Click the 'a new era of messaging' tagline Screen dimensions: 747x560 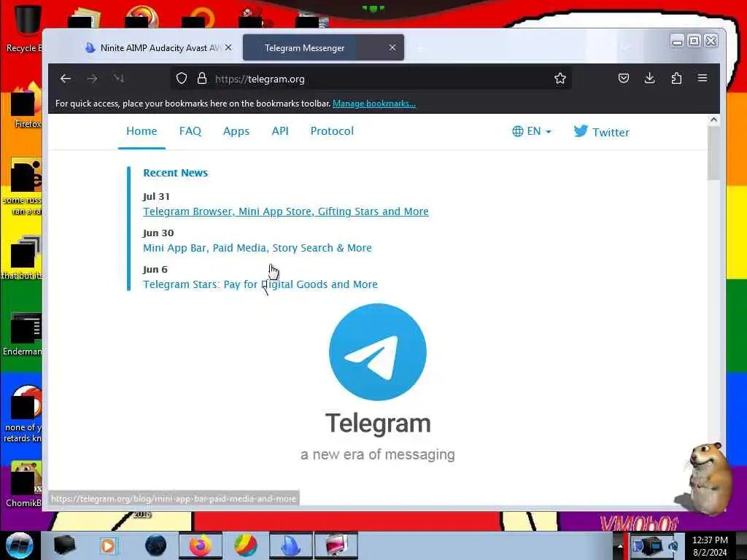(x=378, y=455)
